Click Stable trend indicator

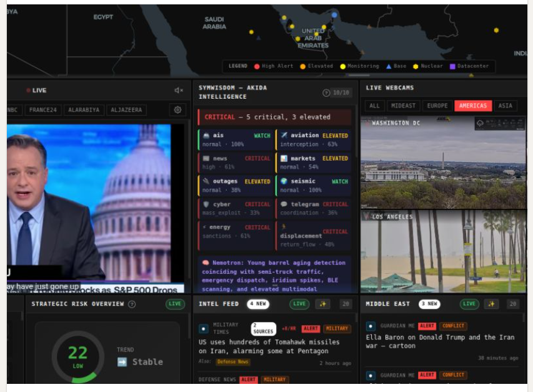click(140, 362)
